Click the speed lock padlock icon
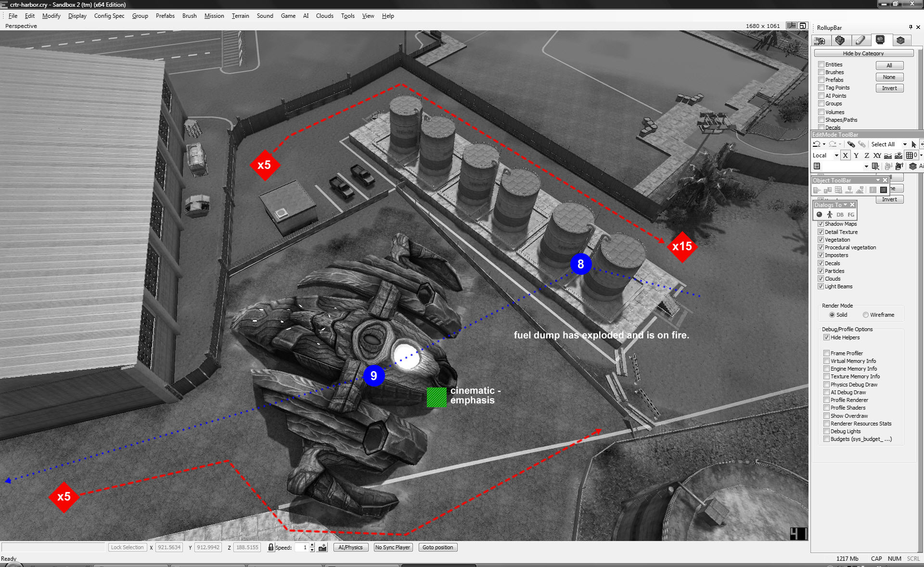 271,547
